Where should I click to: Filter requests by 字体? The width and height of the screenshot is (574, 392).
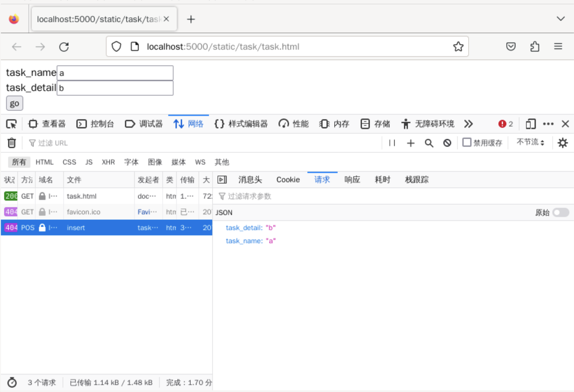pyautogui.click(x=131, y=162)
